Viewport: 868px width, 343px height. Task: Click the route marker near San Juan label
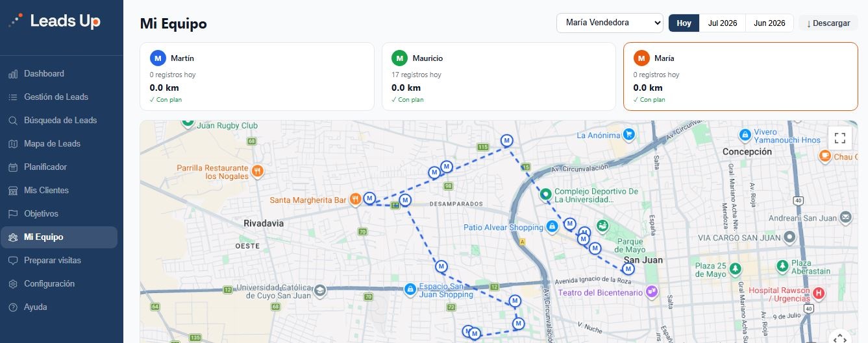(x=628, y=268)
